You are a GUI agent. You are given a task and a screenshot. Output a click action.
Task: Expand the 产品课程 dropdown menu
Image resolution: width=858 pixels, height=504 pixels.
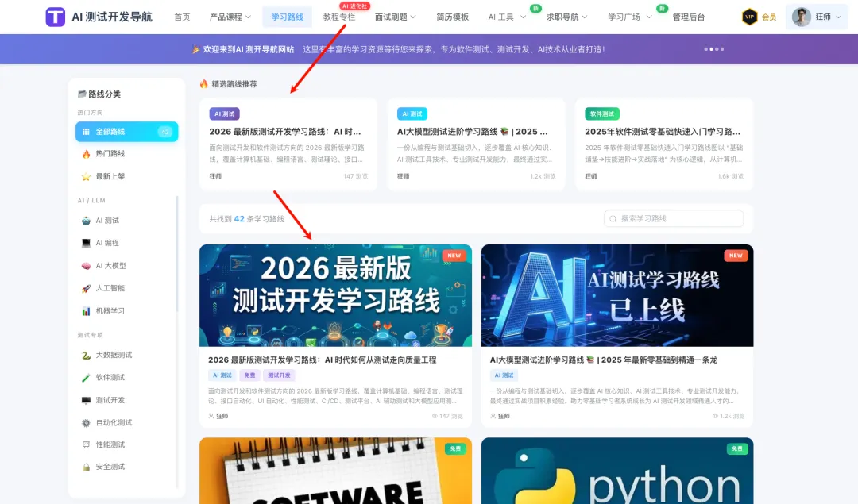point(230,17)
